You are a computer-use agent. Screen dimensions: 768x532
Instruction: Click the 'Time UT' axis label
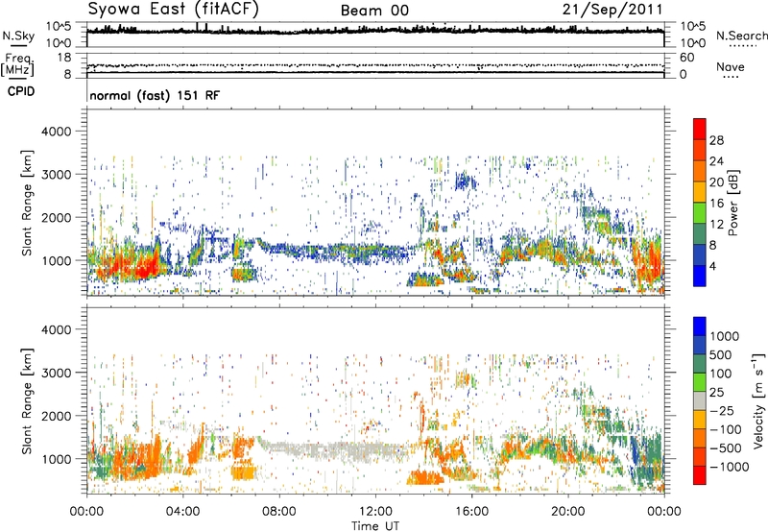coord(375,526)
